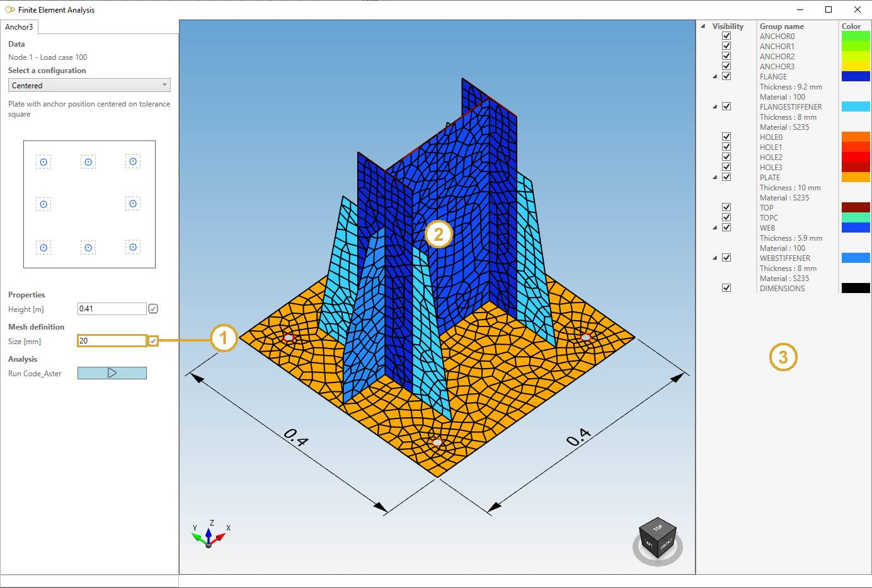Collapse the FLANGESTIFFENER group details
This screenshot has height=588, width=872.
(715, 107)
